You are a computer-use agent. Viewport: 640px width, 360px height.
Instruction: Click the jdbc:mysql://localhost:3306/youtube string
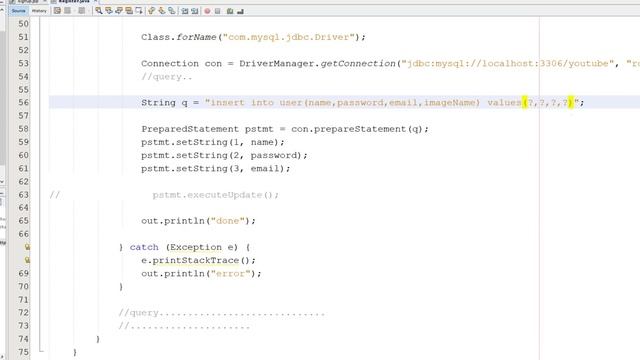point(508,64)
